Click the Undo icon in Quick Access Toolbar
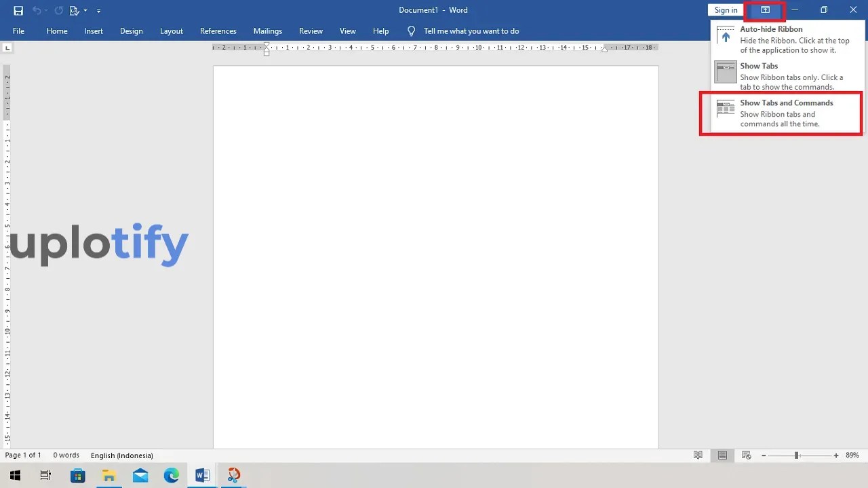 [39, 10]
